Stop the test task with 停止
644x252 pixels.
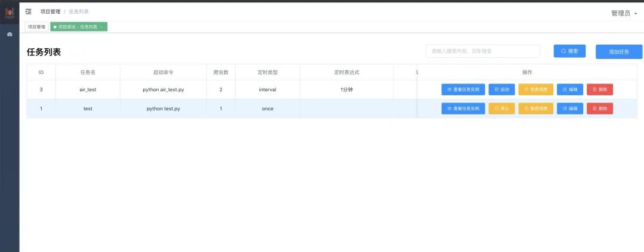click(501, 108)
